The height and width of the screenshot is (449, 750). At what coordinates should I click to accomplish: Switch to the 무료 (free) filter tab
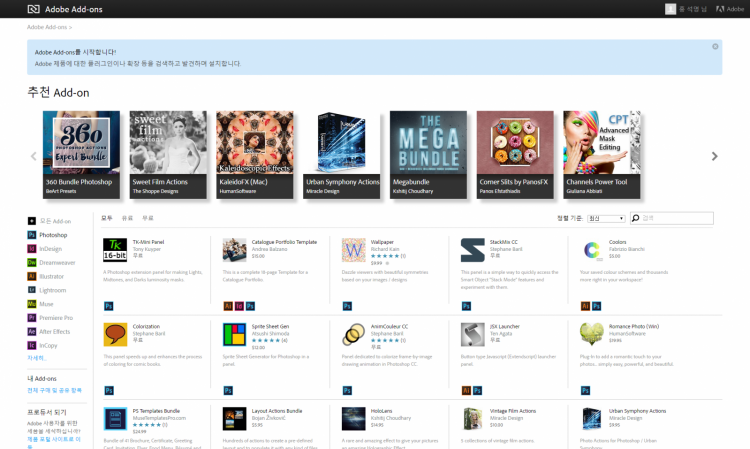click(148, 217)
